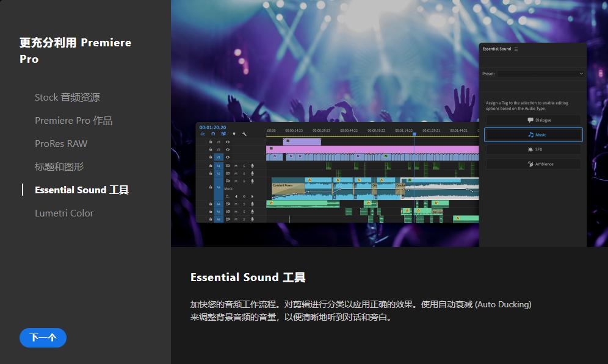Open the Stock 音频资源 link
Viewport: 608px width, 364px height.
click(68, 97)
